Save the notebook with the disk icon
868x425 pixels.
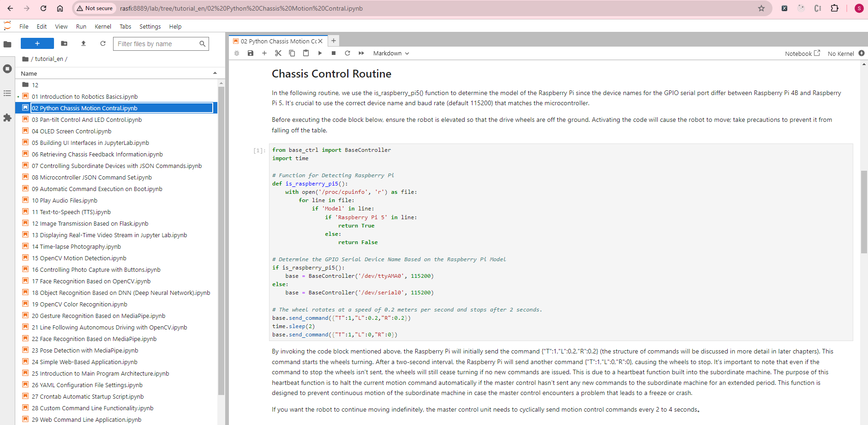pyautogui.click(x=251, y=53)
